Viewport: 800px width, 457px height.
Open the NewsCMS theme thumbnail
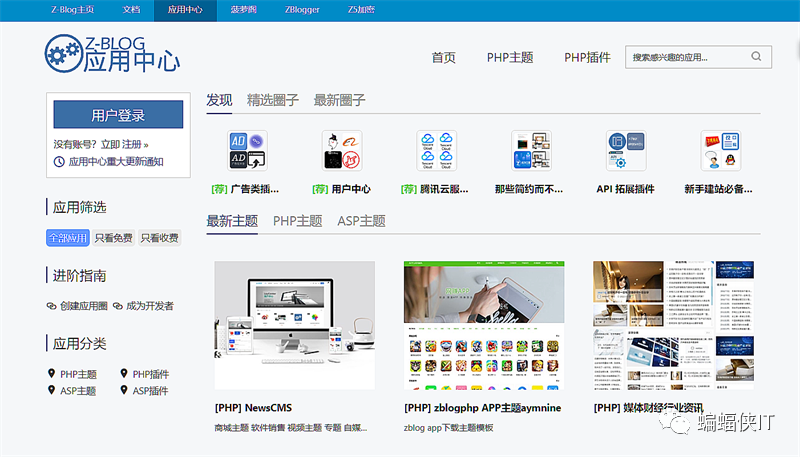coord(295,325)
